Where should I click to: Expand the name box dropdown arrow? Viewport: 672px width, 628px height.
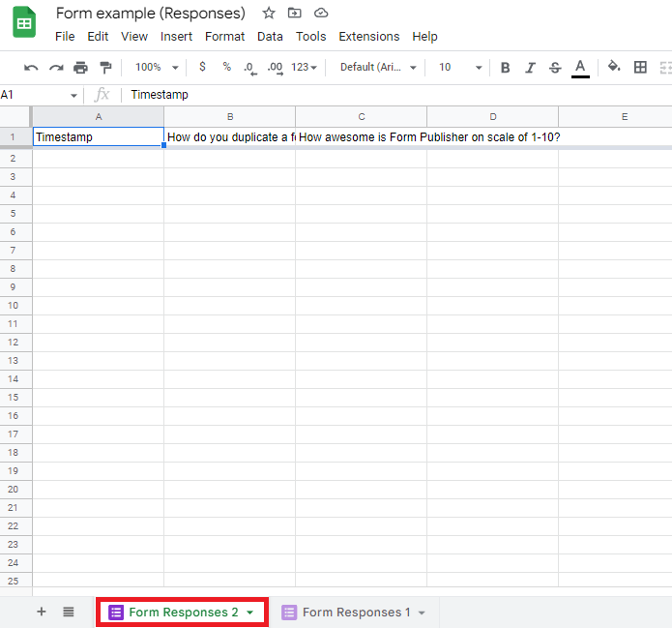pos(73,95)
